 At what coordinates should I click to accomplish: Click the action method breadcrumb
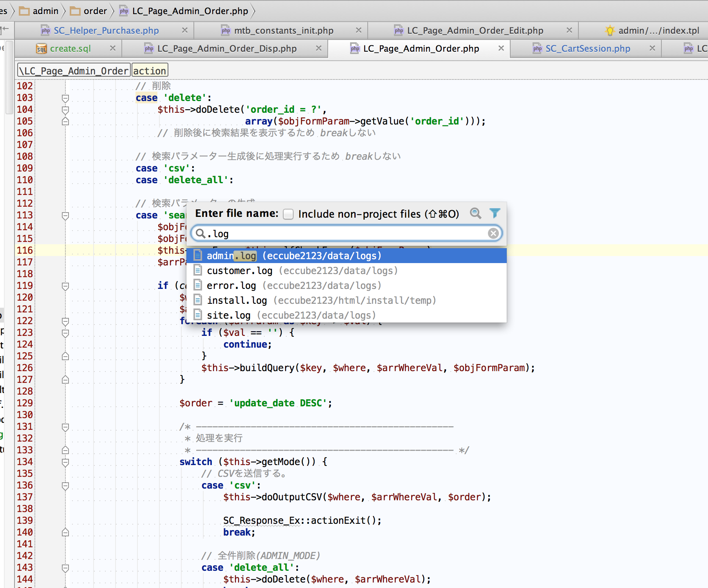150,71
